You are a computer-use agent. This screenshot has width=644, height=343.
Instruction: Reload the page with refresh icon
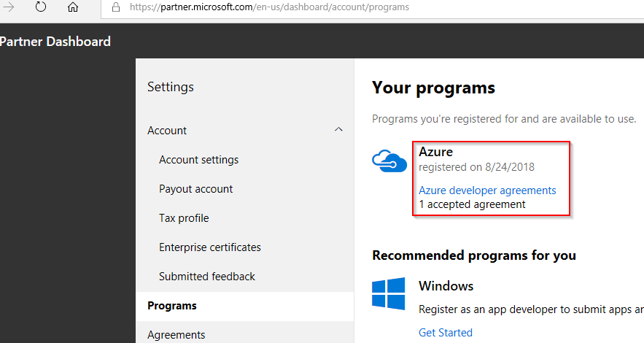tap(41, 7)
